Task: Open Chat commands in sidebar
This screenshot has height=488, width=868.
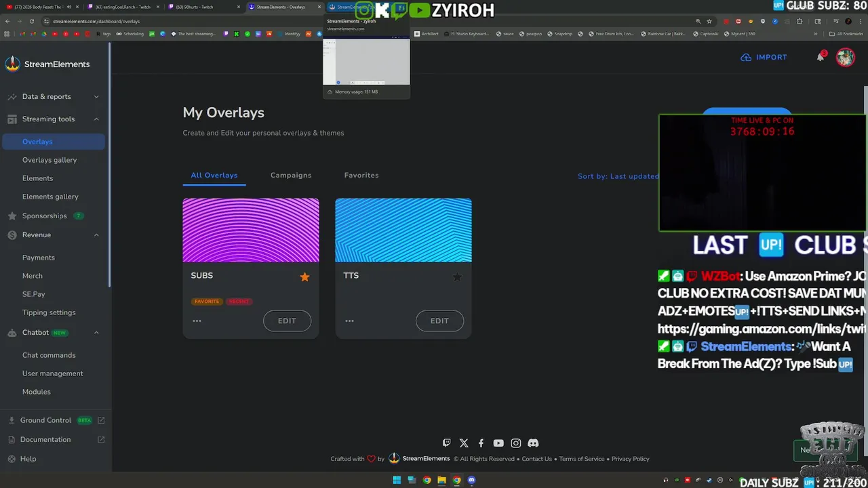Action: pos(49,355)
